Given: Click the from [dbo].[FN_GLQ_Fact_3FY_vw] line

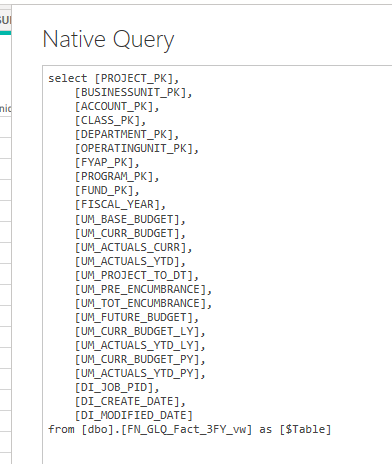Looking at the screenshot, I should pyautogui.click(x=190, y=430).
